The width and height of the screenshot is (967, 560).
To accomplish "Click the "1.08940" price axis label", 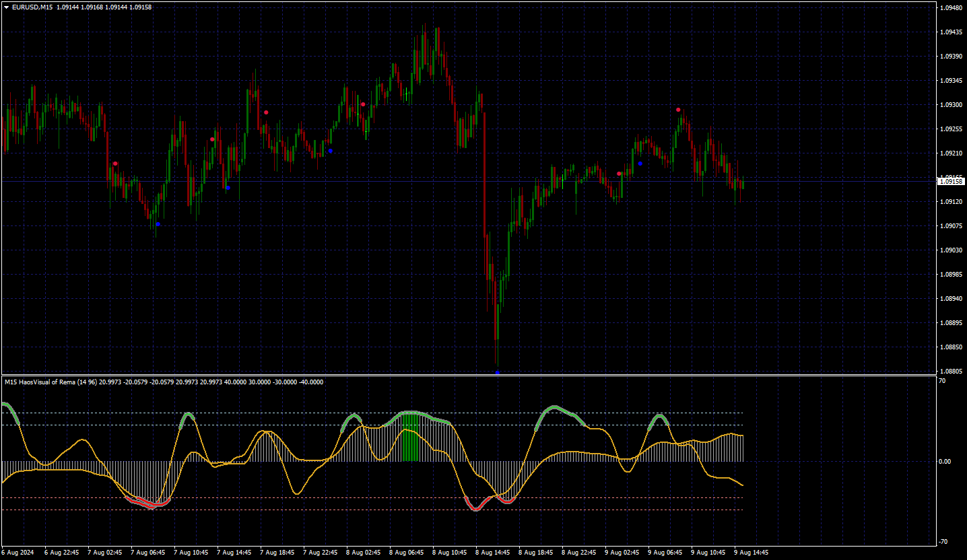I will point(950,299).
